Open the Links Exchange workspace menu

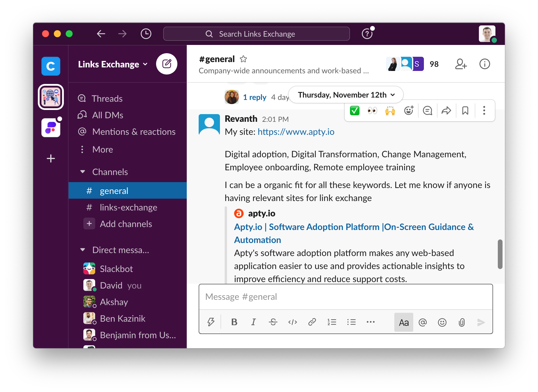coord(113,64)
